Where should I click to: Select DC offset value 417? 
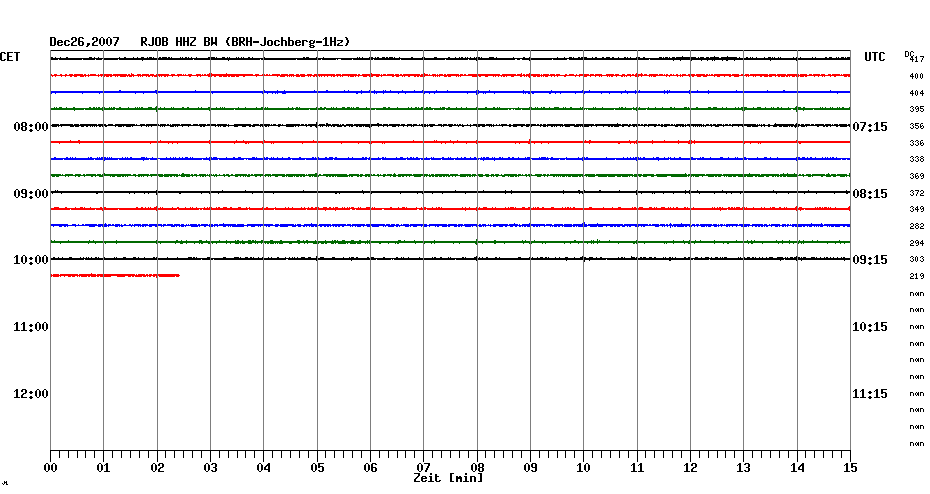click(917, 59)
